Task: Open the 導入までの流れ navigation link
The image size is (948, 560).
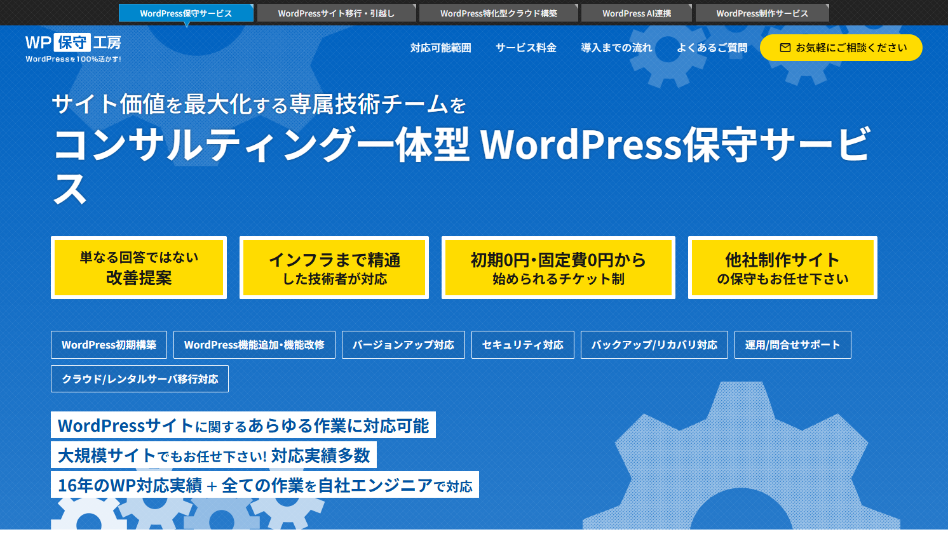Action: 616,47
